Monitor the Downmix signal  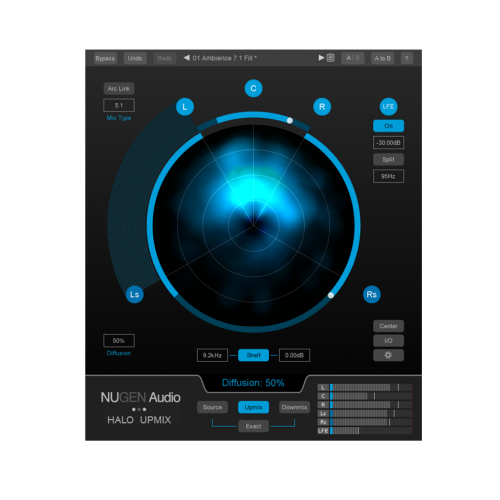pos(294,407)
